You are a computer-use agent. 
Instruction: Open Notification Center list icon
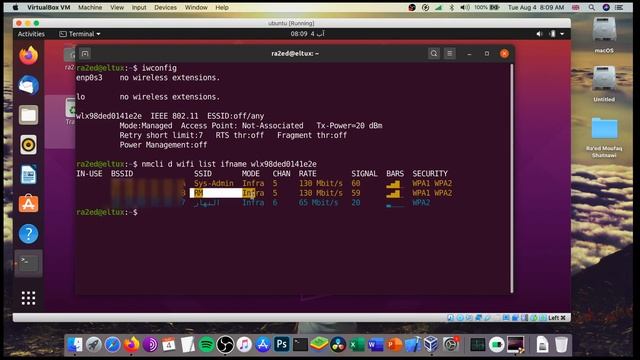pos(619,7)
